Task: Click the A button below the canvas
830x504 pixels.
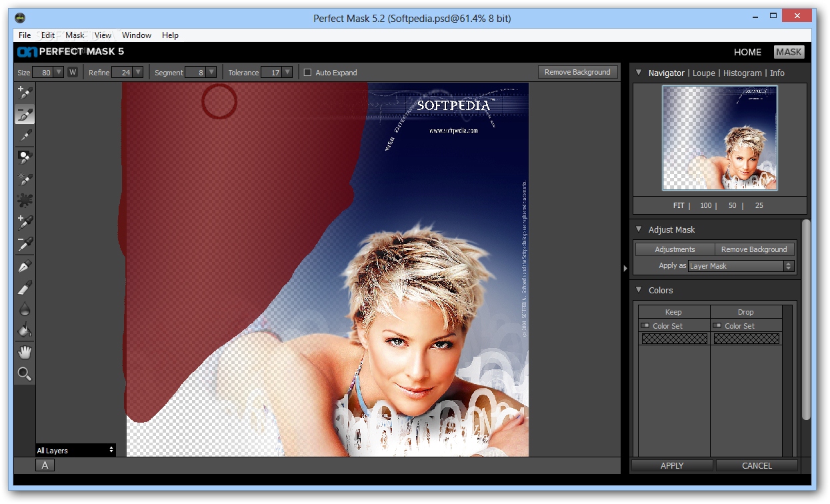Action: (x=45, y=465)
